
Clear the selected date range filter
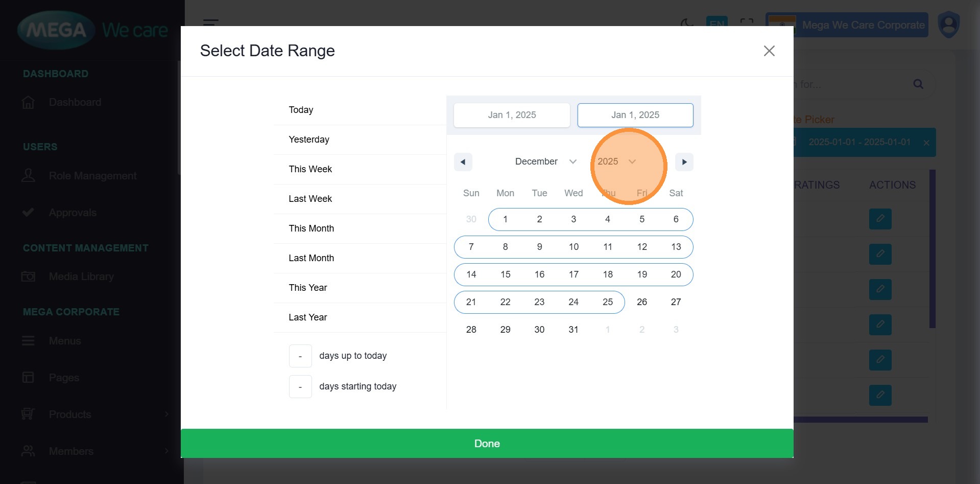(x=926, y=143)
